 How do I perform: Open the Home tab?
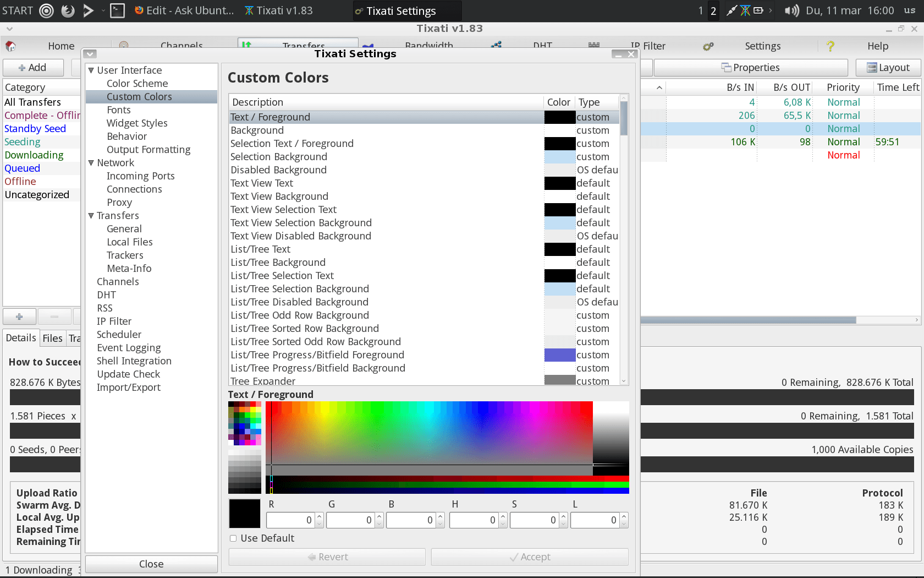coord(61,46)
